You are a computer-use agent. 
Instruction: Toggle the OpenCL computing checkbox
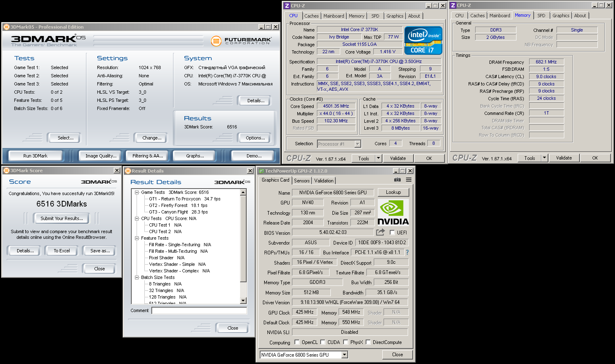click(297, 342)
